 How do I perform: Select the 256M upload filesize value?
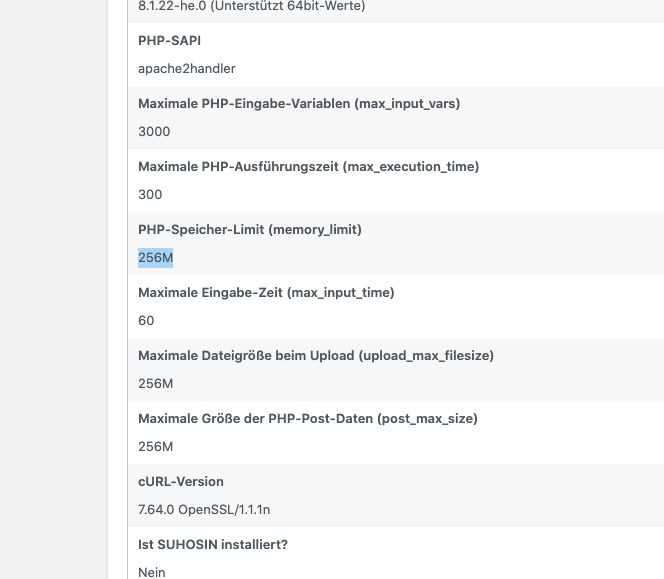(x=155, y=384)
